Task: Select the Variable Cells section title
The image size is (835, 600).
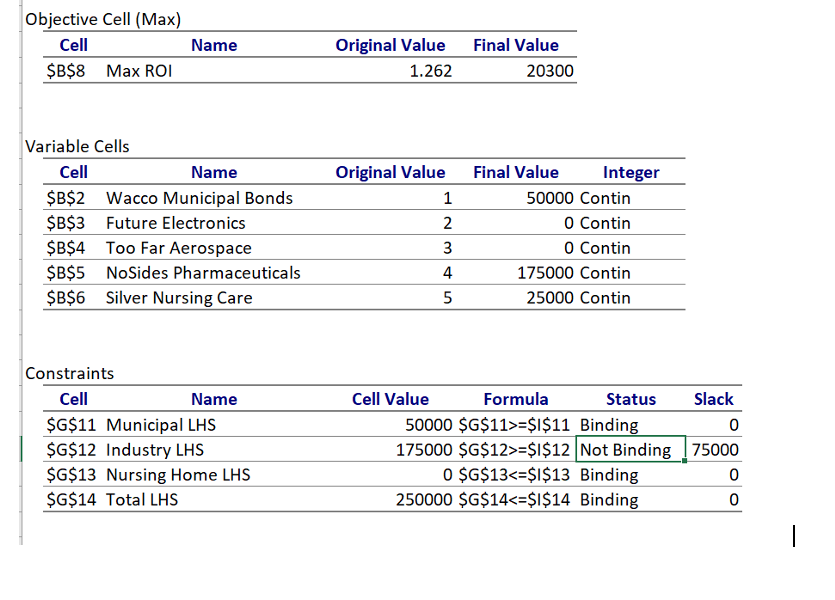Action: pos(76,146)
